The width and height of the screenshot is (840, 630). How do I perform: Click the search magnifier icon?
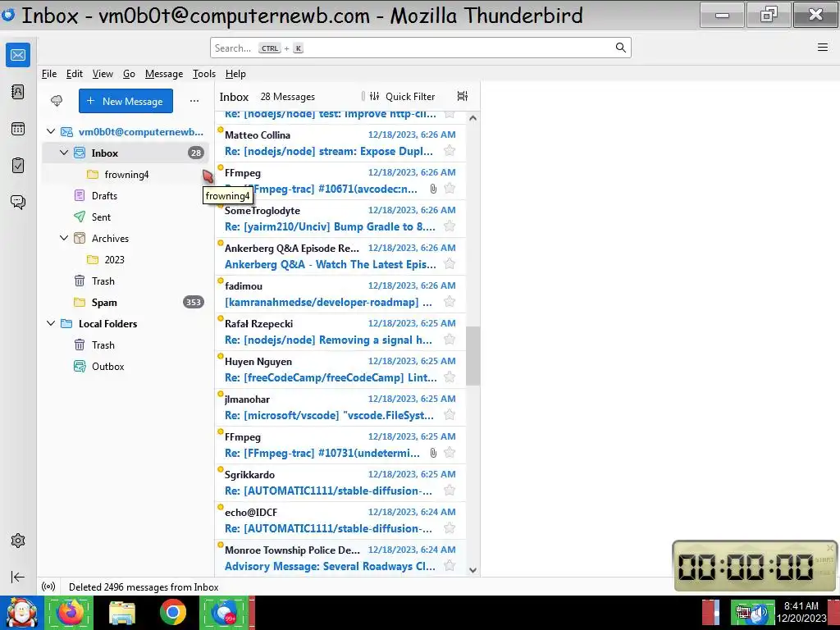pyautogui.click(x=620, y=48)
